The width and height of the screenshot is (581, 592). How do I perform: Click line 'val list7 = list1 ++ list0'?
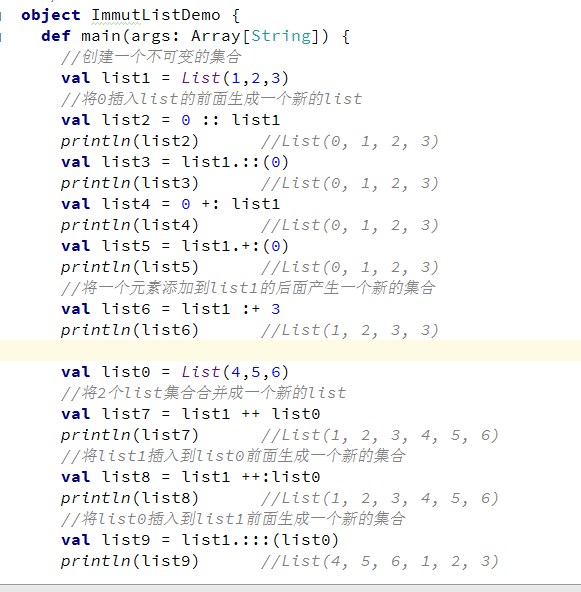coord(191,414)
